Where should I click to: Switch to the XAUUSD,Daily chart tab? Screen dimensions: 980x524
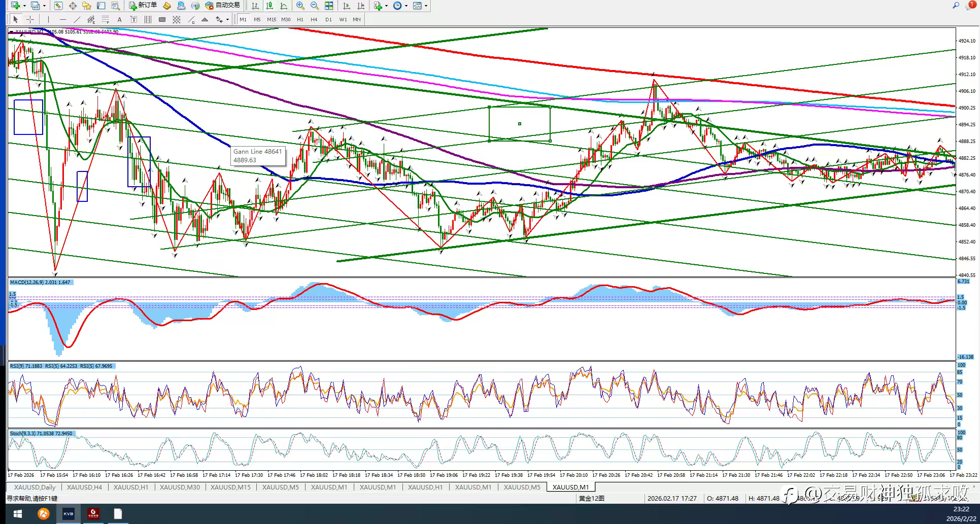[x=35, y=487]
